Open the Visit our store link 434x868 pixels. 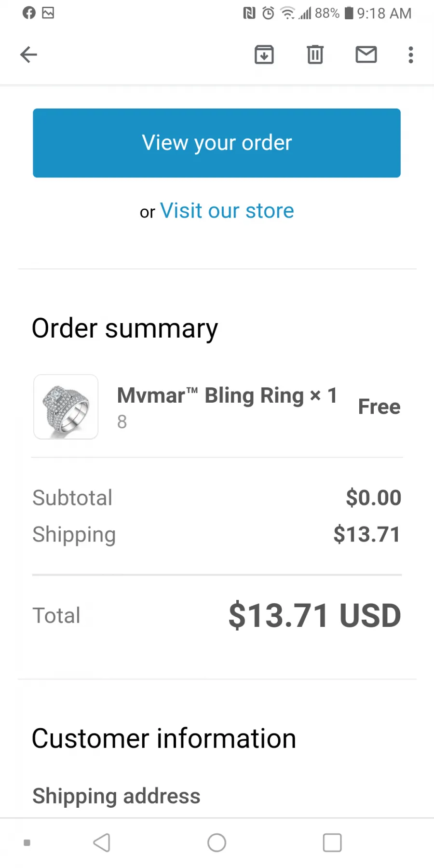pos(227,211)
